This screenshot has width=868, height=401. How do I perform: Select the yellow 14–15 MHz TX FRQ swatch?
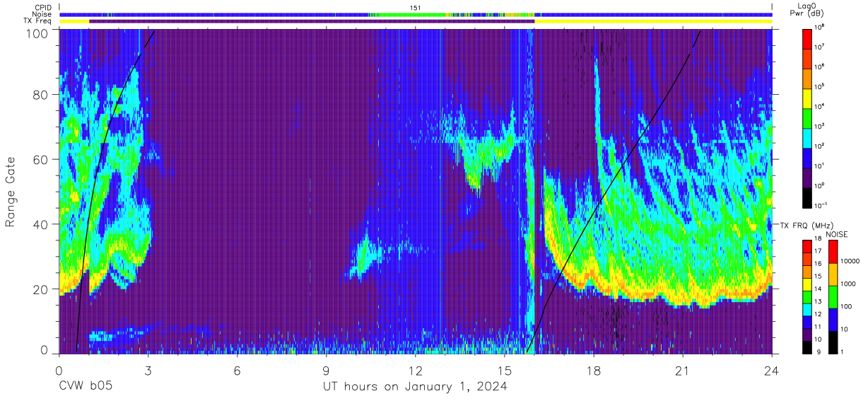point(807,284)
